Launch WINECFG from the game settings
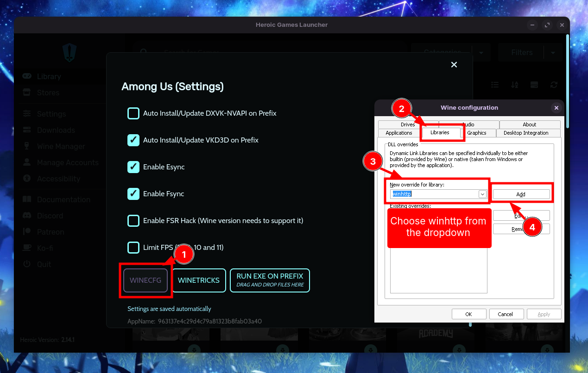Image resolution: width=588 pixels, height=373 pixels. (145, 280)
